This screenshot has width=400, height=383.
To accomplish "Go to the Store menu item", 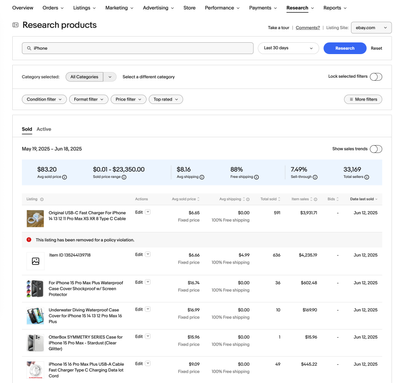I will (189, 8).
